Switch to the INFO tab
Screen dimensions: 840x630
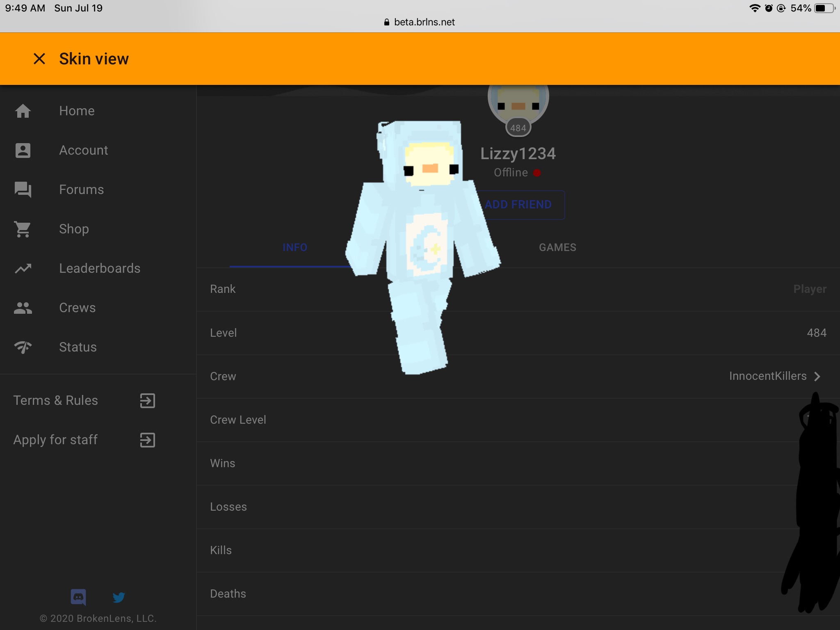coord(295,247)
